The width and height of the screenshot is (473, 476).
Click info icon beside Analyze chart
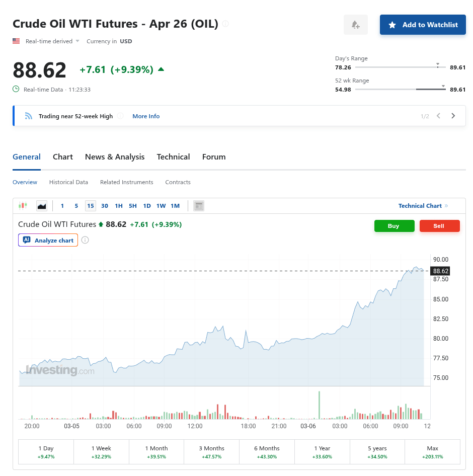(x=85, y=240)
